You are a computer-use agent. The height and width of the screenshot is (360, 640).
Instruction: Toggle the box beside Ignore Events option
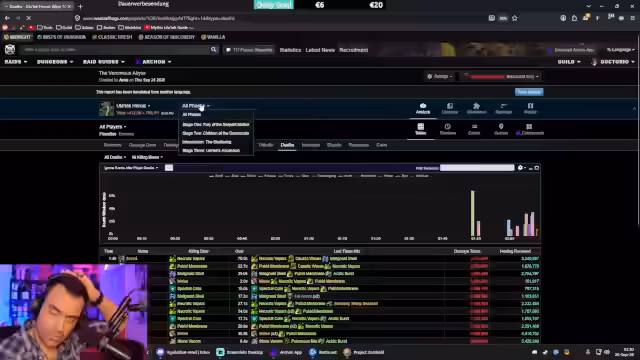pos(169,168)
